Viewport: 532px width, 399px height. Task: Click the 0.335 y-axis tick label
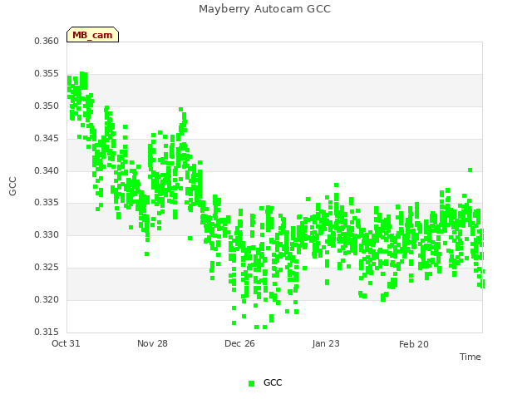point(47,203)
